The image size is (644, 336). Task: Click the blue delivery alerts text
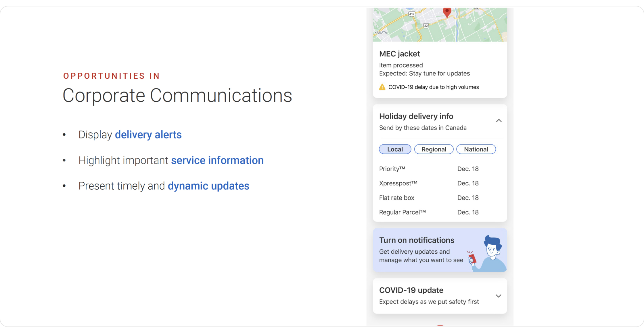coord(148,135)
